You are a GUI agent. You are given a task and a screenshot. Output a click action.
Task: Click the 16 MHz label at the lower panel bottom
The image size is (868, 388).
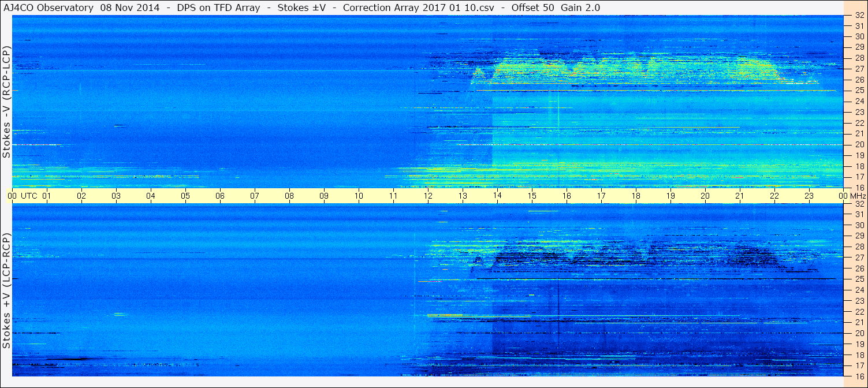[859, 376]
